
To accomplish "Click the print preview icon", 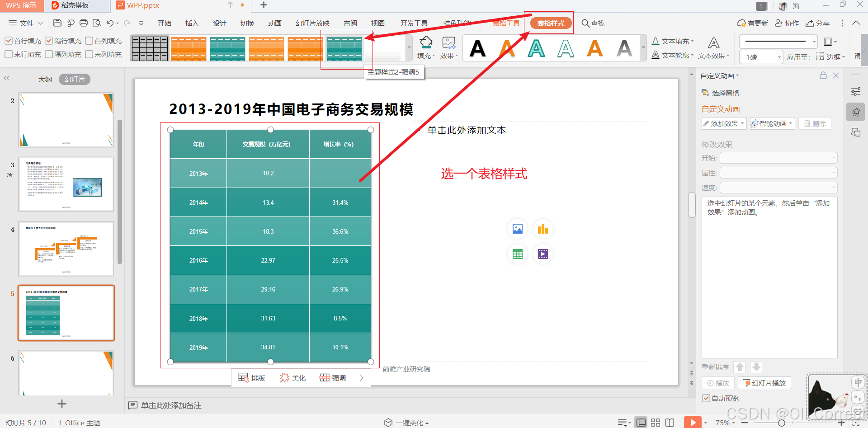I will pos(97,23).
